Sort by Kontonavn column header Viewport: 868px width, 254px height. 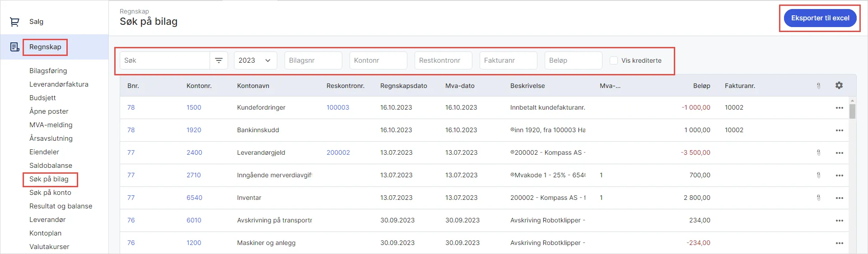coord(253,86)
